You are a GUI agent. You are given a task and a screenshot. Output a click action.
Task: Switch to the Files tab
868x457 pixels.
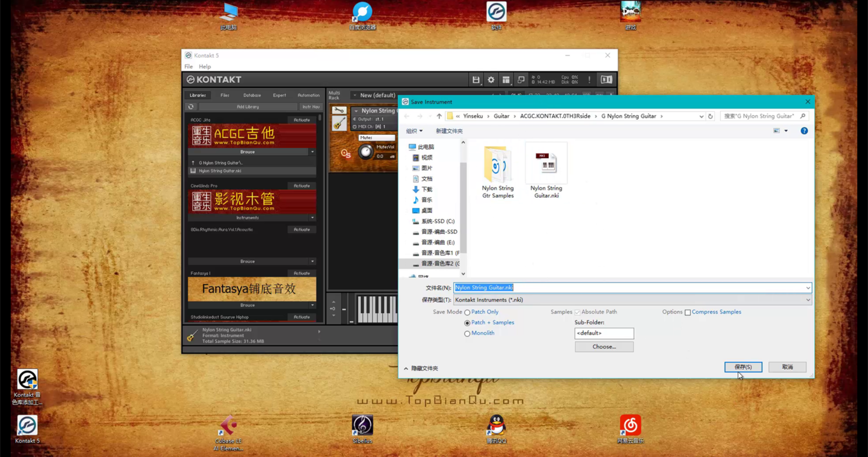(225, 95)
